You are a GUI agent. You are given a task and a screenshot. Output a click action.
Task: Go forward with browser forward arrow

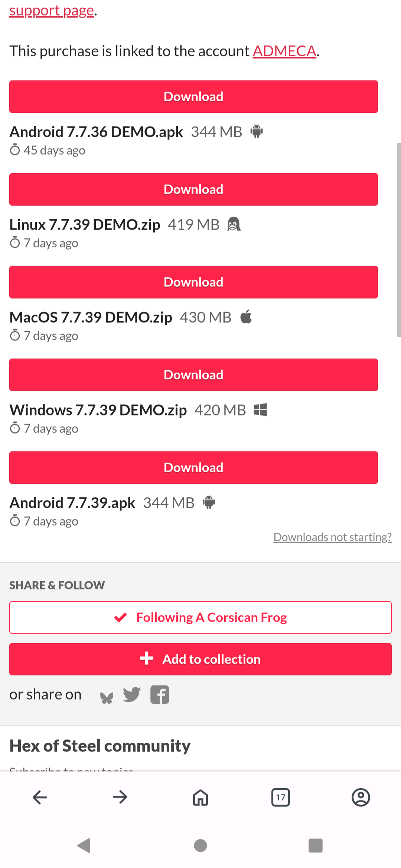click(120, 797)
